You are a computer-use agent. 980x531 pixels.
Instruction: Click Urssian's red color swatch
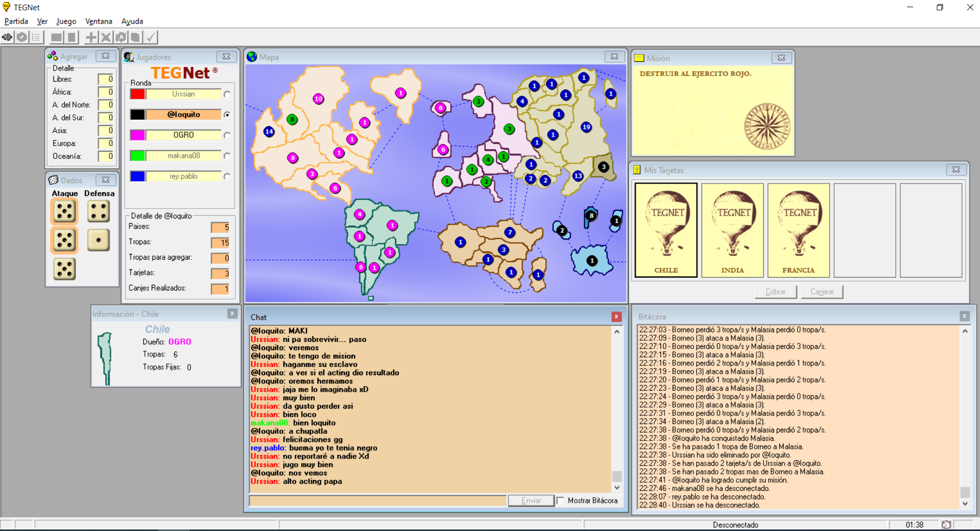[x=137, y=94]
